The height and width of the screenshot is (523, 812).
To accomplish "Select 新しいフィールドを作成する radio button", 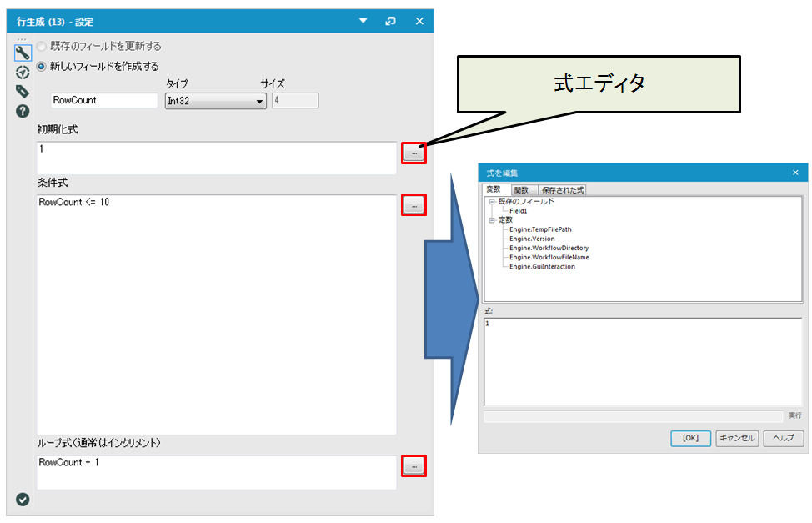I will pos(42,66).
